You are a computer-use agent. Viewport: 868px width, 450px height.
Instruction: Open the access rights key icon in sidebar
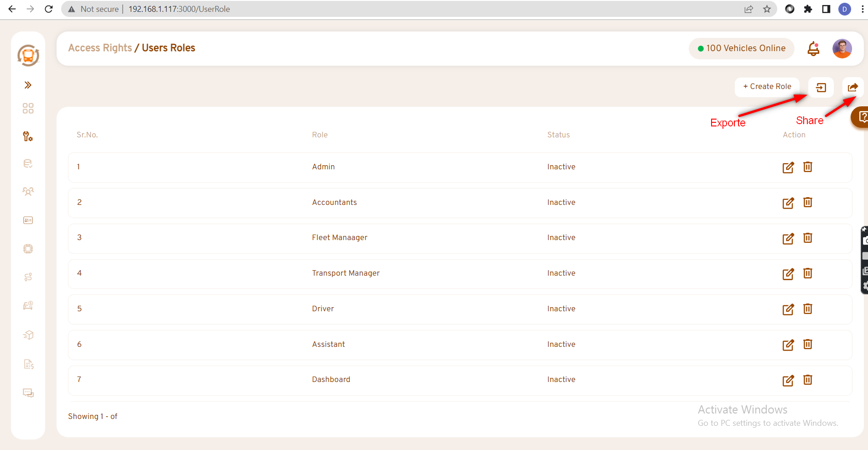tap(28, 136)
